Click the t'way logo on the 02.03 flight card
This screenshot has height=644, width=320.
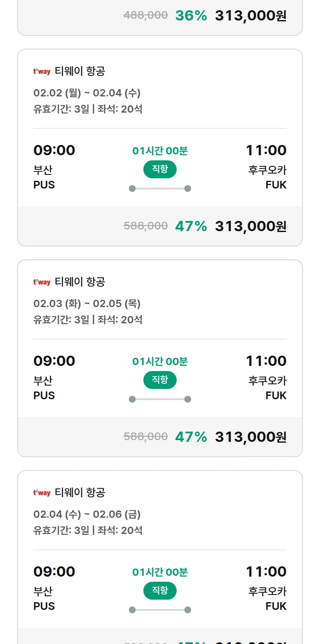(x=42, y=282)
